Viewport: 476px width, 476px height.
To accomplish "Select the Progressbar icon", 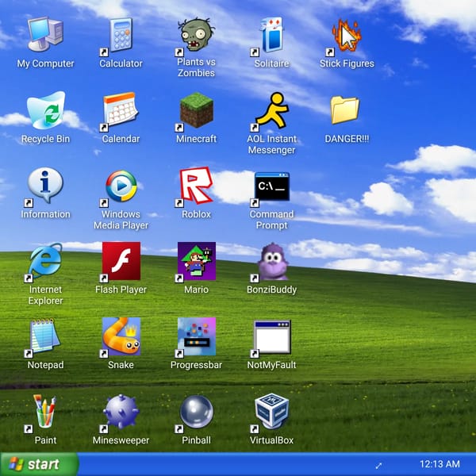I will 197,336.
